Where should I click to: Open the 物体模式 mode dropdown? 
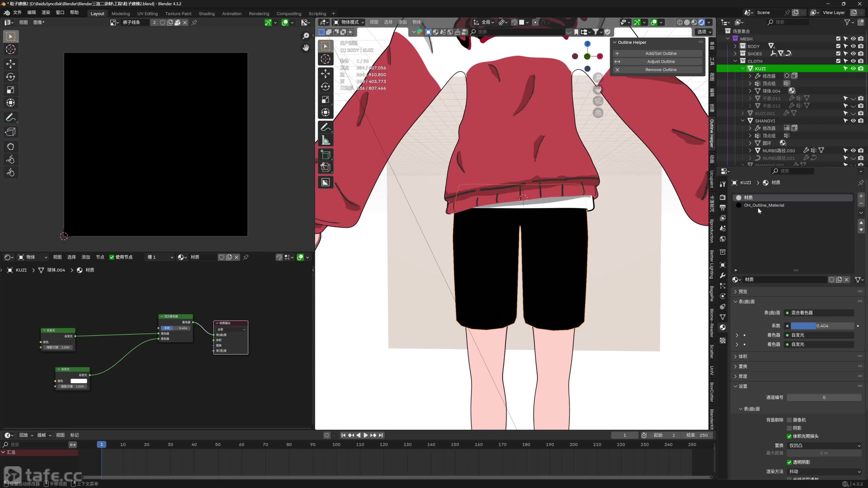349,22
